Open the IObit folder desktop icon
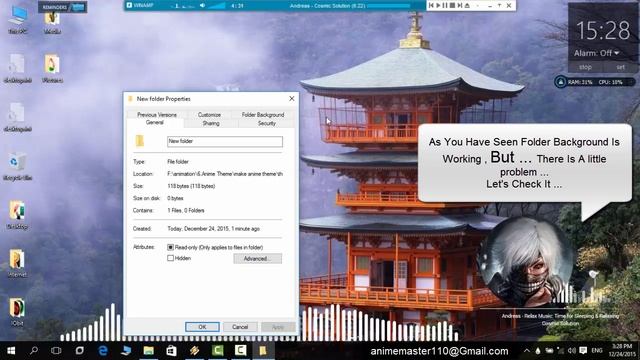640x360 pixels. pyautogui.click(x=17, y=312)
